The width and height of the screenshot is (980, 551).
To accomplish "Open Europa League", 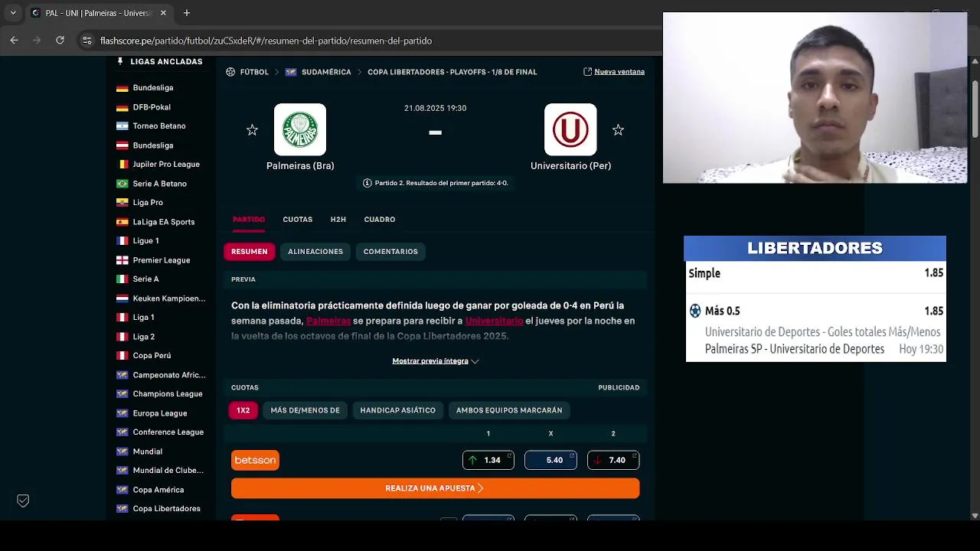I will (x=162, y=413).
